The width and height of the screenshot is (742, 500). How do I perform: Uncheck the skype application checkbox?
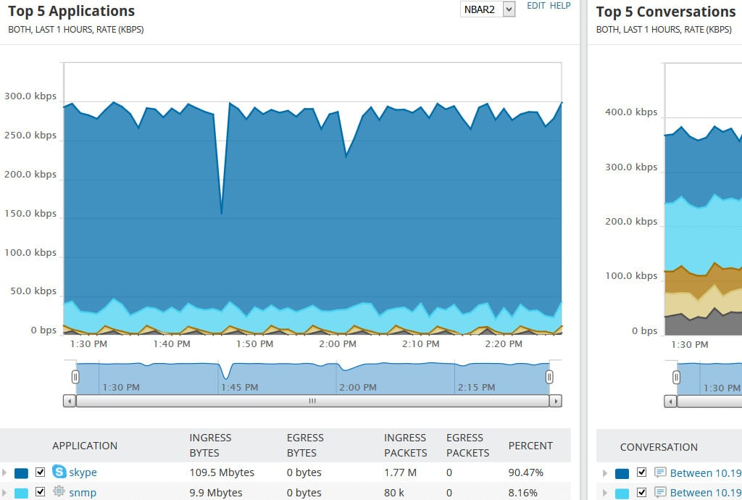pyautogui.click(x=40, y=472)
